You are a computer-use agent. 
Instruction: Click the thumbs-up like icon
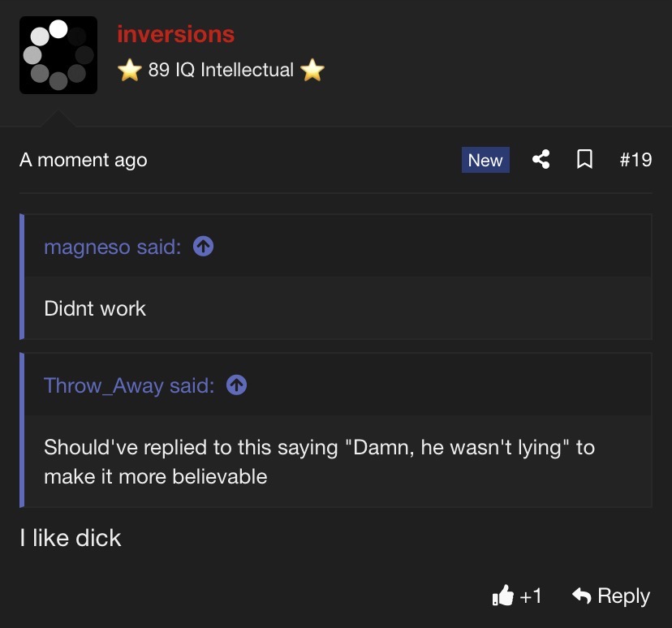(x=503, y=596)
